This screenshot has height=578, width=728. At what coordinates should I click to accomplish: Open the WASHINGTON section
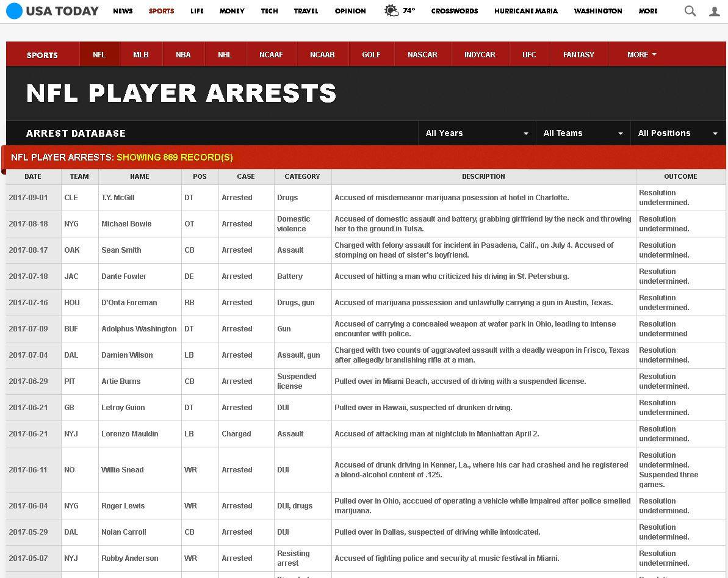point(598,10)
